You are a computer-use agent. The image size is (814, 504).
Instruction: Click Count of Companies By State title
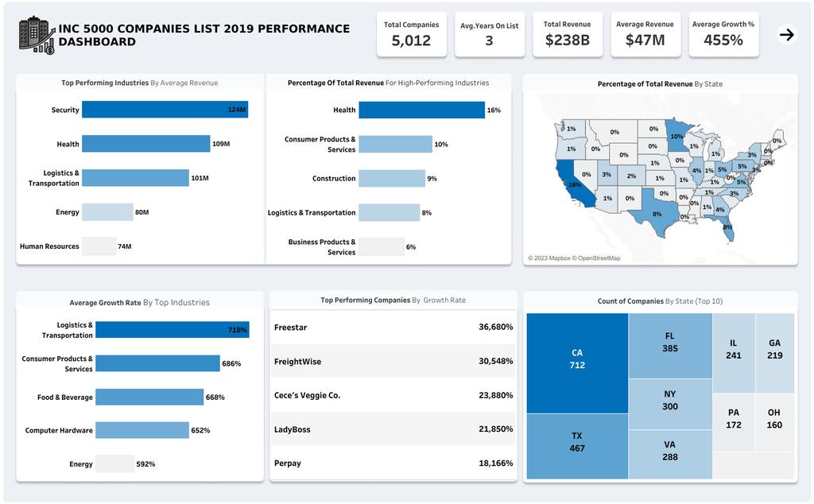point(660,301)
